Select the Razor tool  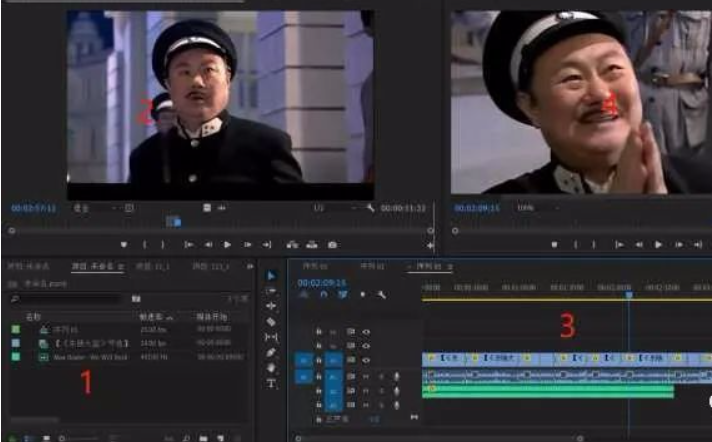[271, 322]
